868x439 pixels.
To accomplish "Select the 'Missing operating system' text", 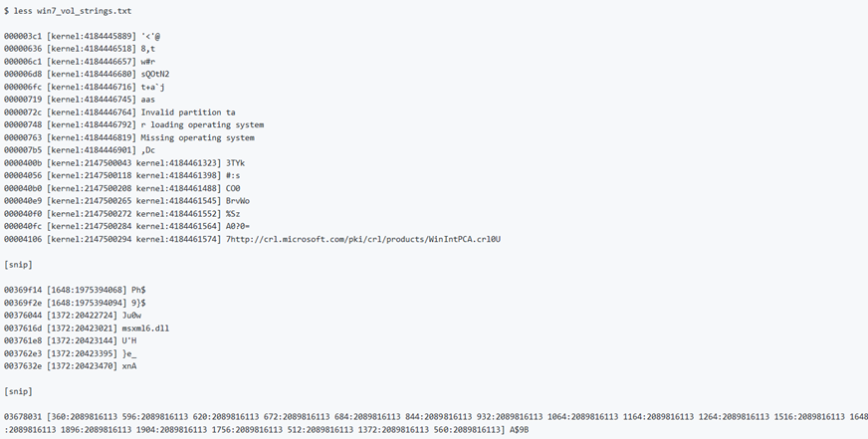I will (x=198, y=137).
